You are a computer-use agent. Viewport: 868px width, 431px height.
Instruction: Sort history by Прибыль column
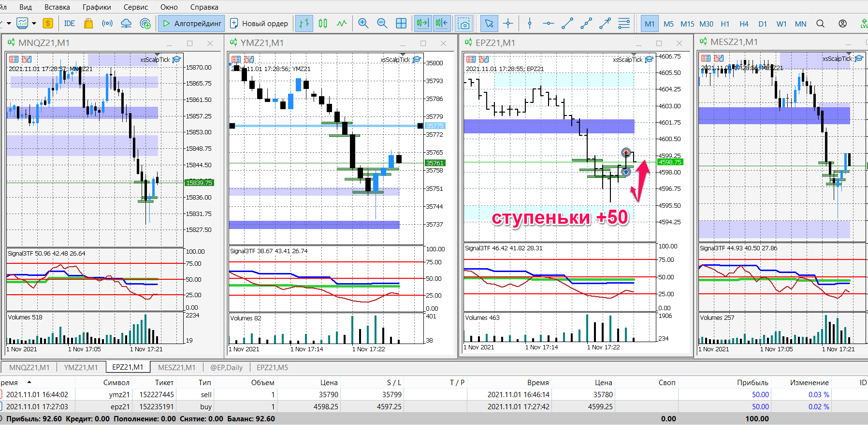[x=752, y=382]
